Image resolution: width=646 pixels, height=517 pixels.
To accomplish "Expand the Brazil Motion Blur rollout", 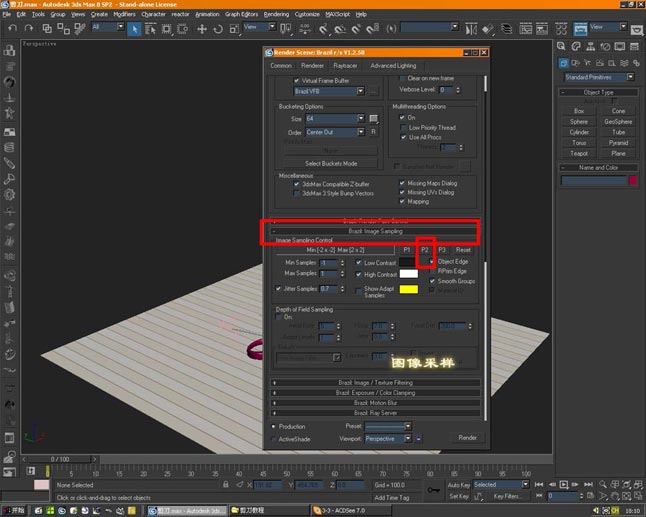I will click(375, 402).
